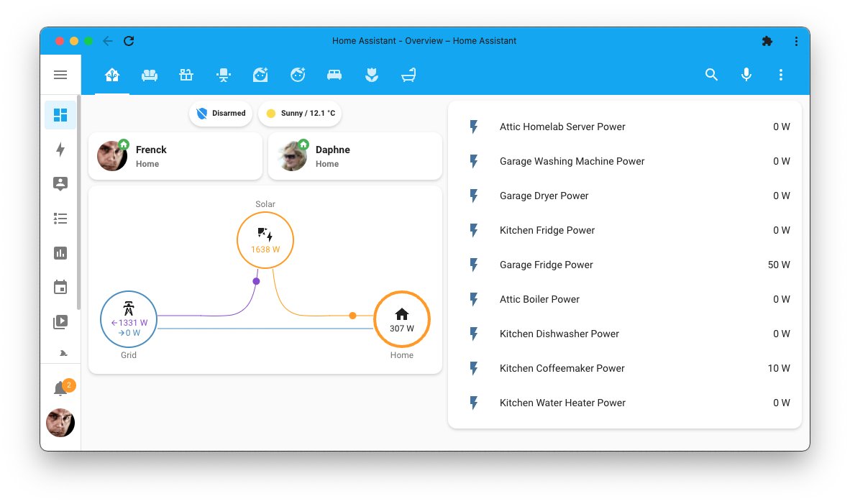Open Garage Dryer Power entity
850x504 pixels.
624,196
